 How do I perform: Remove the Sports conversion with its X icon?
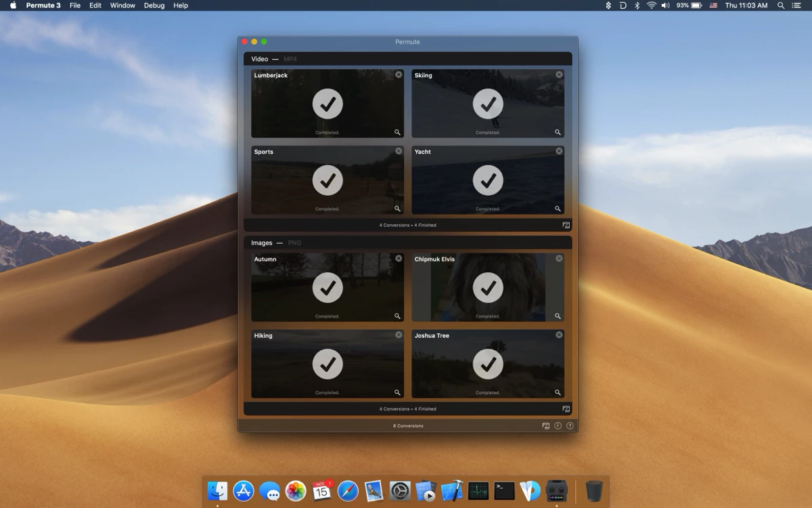pyautogui.click(x=399, y=151)
